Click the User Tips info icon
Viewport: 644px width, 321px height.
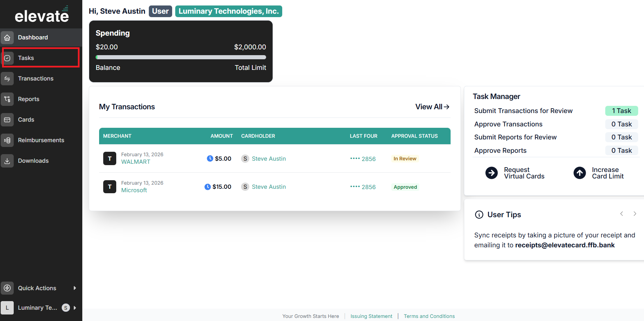(479, 215)
